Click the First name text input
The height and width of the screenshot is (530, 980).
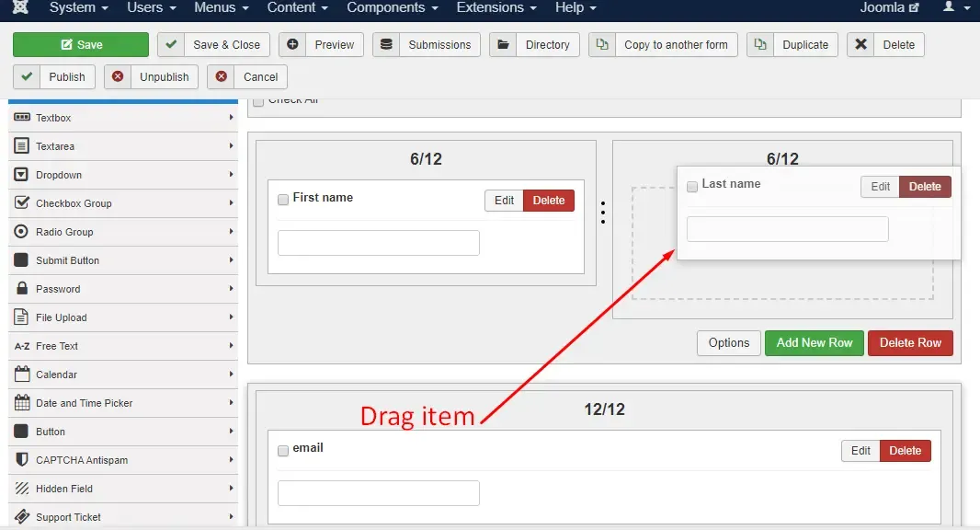(379, 243)
